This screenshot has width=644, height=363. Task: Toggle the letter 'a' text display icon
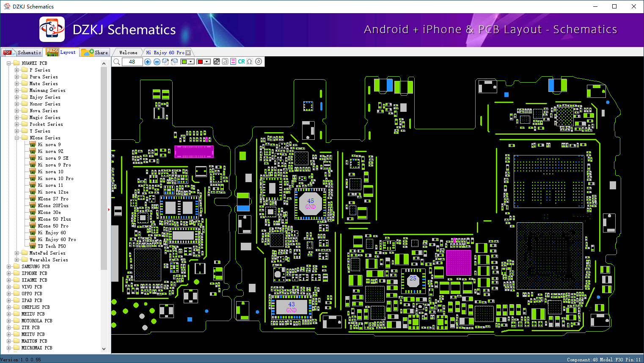pyautogui.click(x=225, y=61)
